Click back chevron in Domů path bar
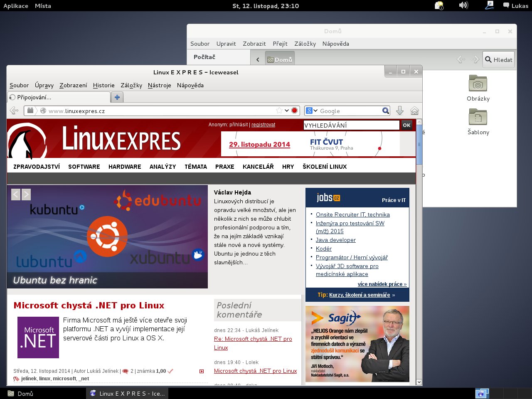Screen dimensions: 532x399 click(258, 59)
